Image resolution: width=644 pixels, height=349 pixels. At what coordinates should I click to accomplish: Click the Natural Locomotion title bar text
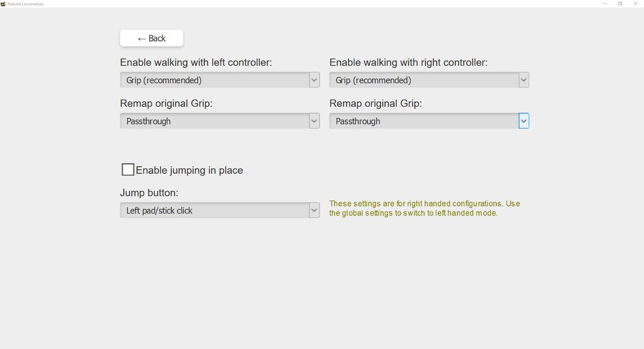26,4
